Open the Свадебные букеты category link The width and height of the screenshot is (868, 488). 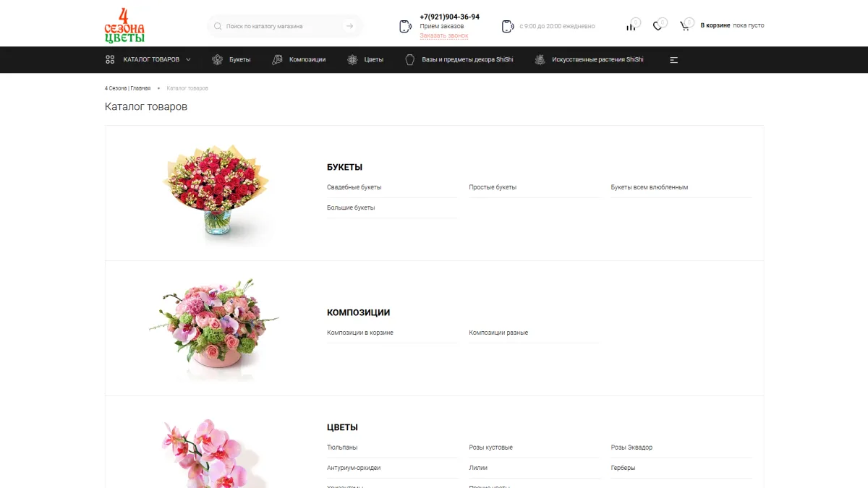[x=354, y=187]
